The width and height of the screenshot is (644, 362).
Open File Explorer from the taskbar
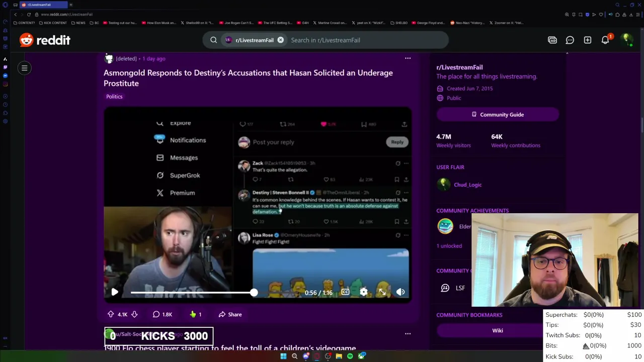point(339,356)
